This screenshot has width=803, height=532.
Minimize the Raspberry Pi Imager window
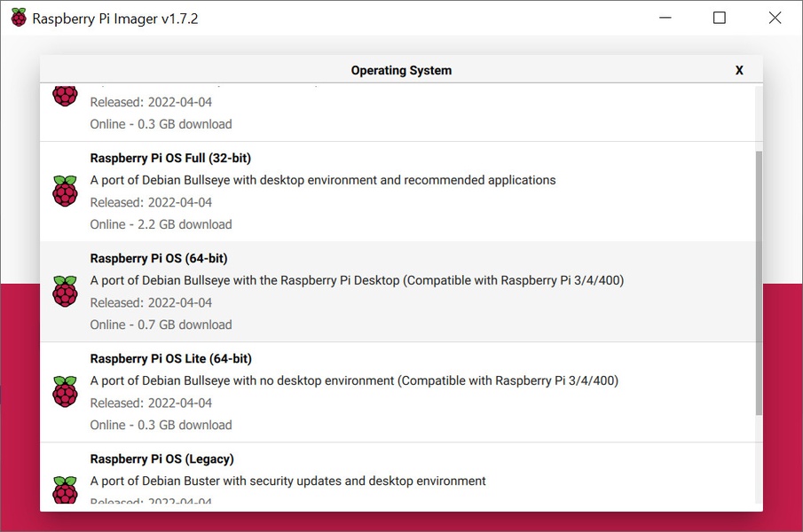[665, 18]
